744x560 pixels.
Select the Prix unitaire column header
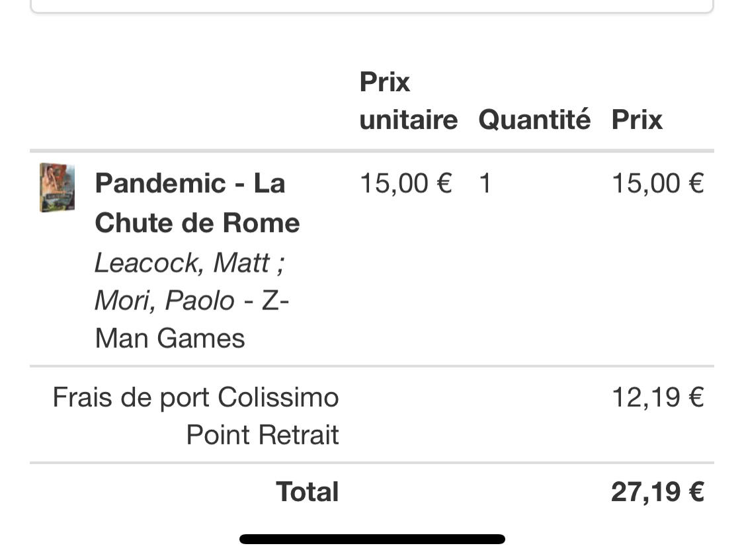(x=409, y=100)
